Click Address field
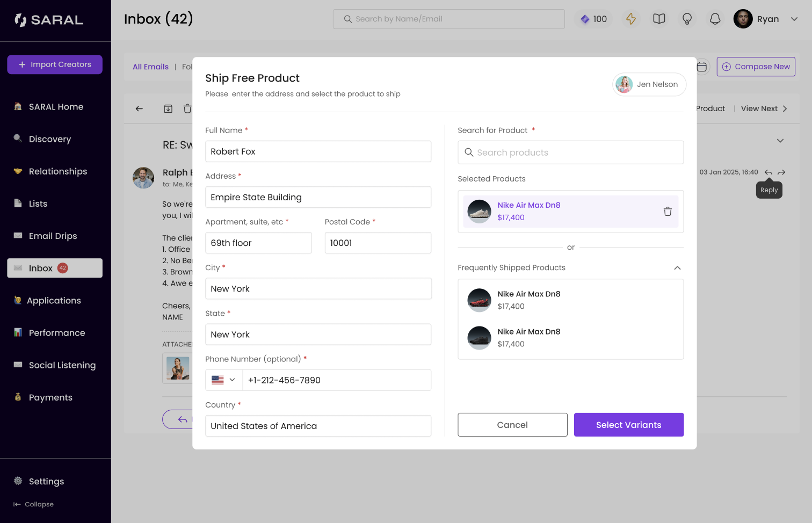The height and width of the screenshot is (523, 812). (318, 197)
